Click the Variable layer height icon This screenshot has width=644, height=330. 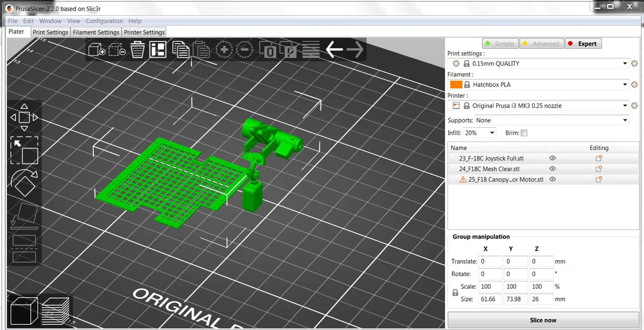311,50
